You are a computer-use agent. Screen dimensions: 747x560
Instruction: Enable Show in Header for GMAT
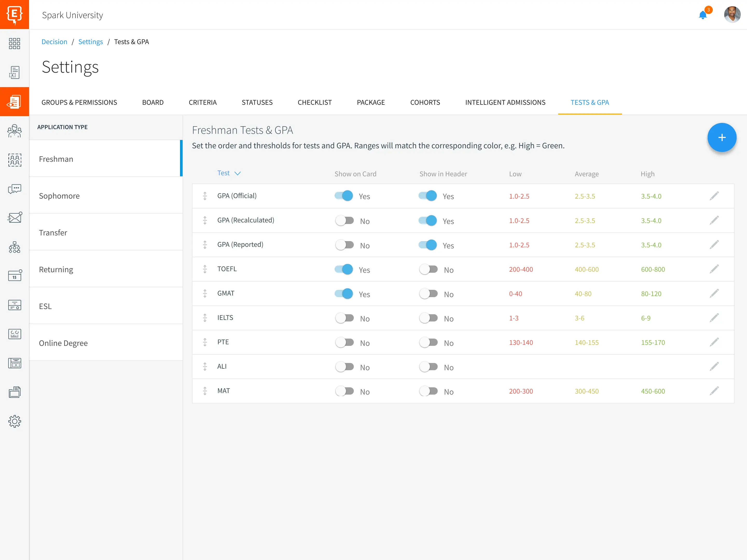[428, 294]
